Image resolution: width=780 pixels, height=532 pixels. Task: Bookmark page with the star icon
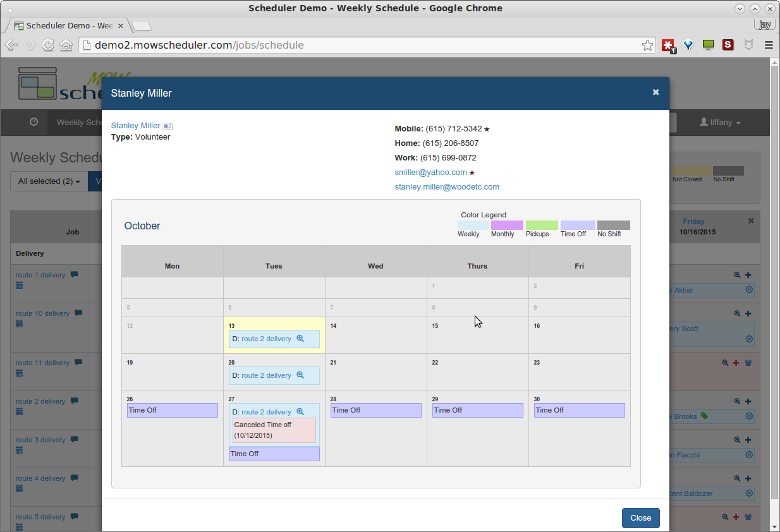(x=647, y=45)
